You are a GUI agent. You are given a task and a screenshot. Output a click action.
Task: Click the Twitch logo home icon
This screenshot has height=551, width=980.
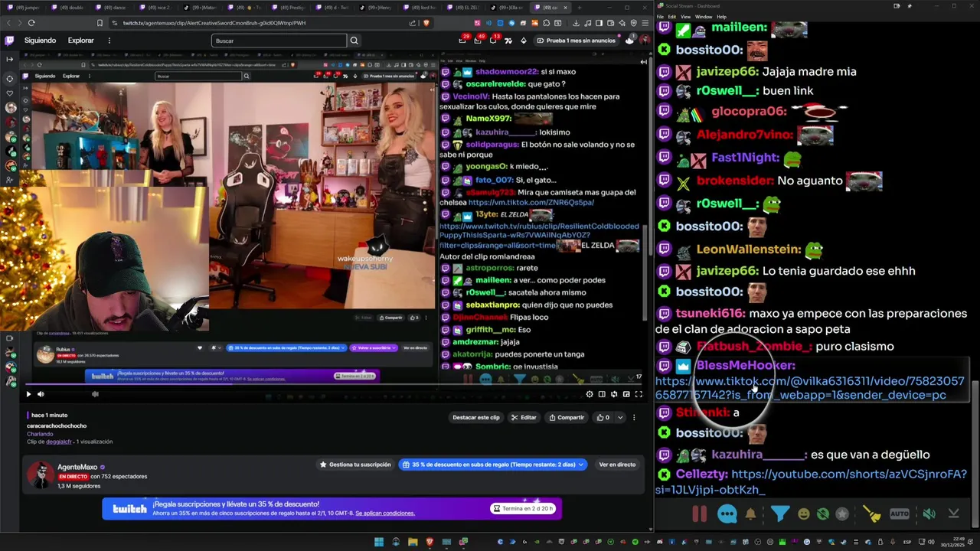tap(9, 41)
